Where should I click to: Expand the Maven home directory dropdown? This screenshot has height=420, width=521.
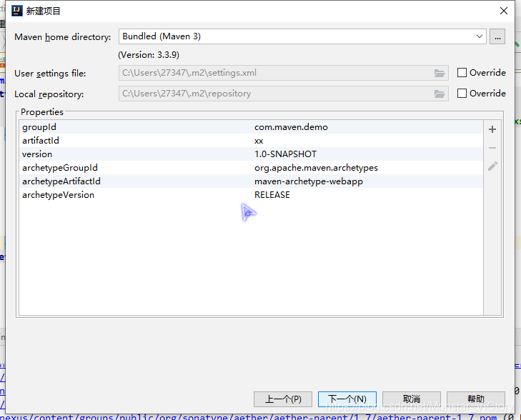click(x=479, y=36)
